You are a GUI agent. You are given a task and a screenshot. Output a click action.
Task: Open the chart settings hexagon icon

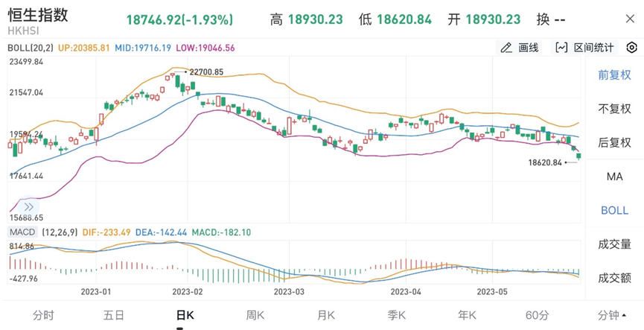pyautogui.click(x=631, y=48)
